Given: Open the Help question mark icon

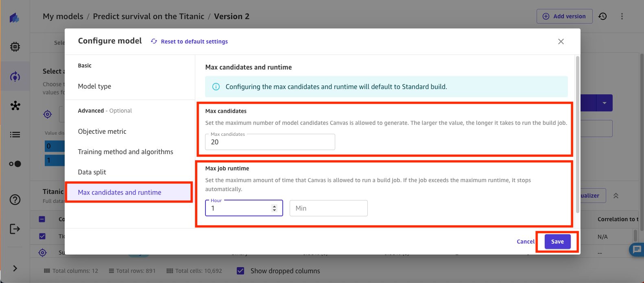Looking at the screenshot, I should click(x=15, y=200).
